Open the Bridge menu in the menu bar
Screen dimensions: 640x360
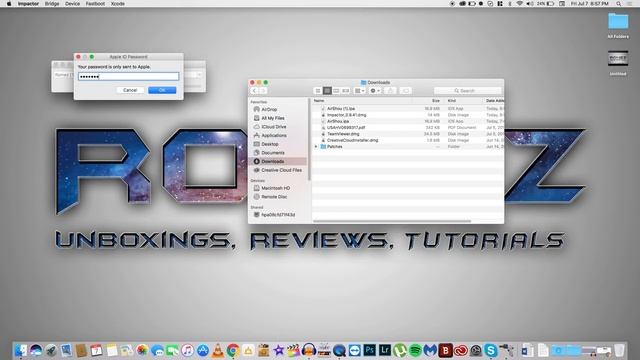click(x=52, y=4)
